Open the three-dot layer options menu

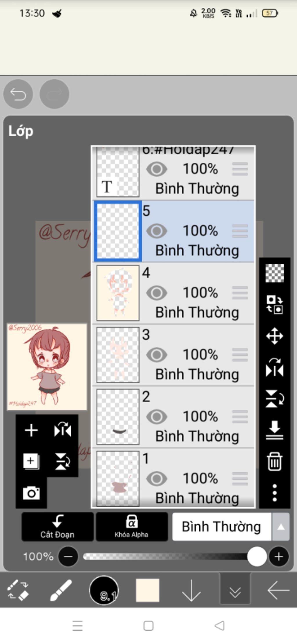[x=274, y=493]
